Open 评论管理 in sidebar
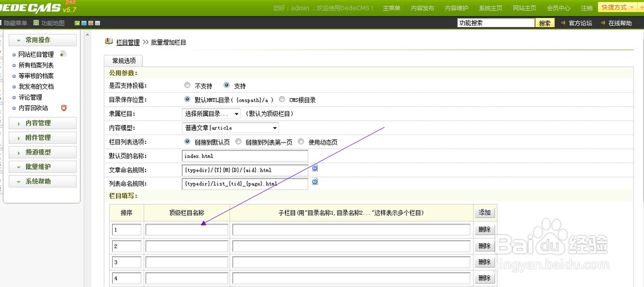 (30, 97)
